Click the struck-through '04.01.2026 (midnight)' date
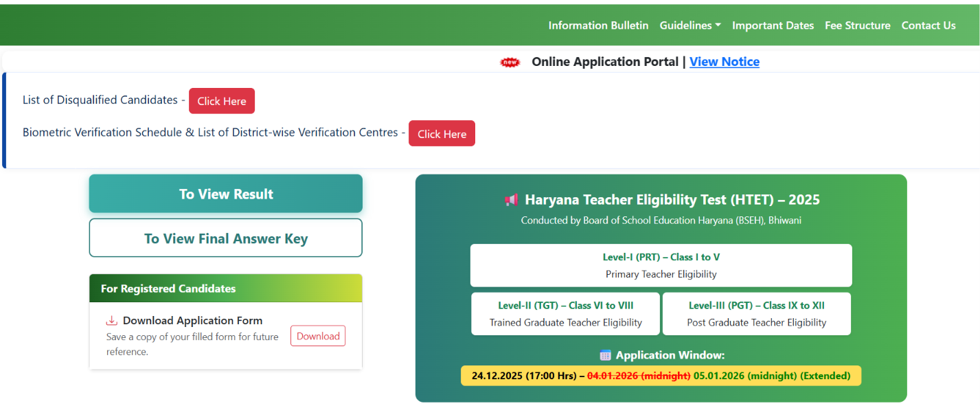 (x=639, y=376)
